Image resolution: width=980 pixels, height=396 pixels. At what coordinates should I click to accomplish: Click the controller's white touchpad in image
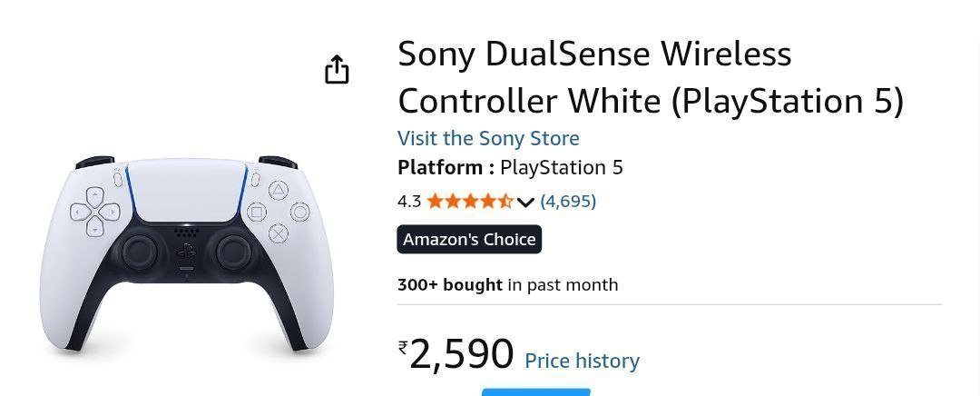[x=186, y=190]
